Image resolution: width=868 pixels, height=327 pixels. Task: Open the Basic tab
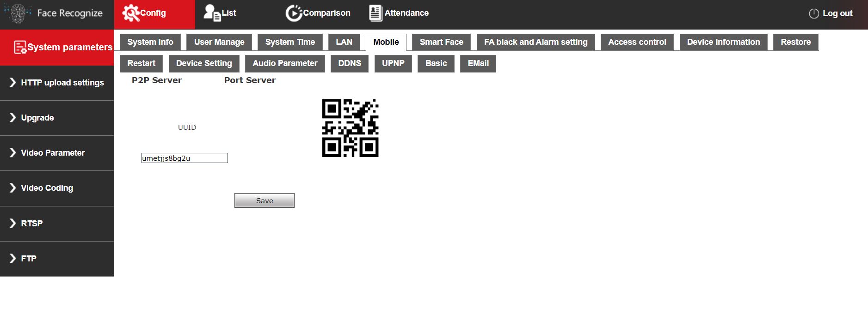436,63
